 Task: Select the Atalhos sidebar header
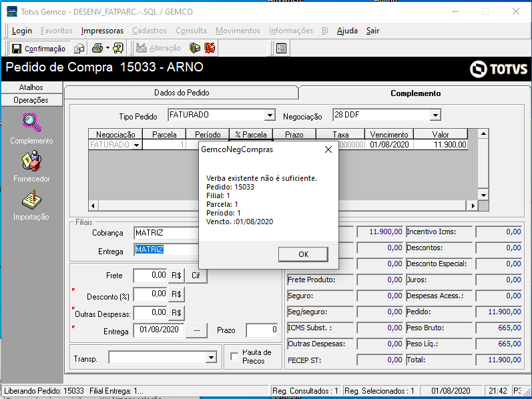31,87
